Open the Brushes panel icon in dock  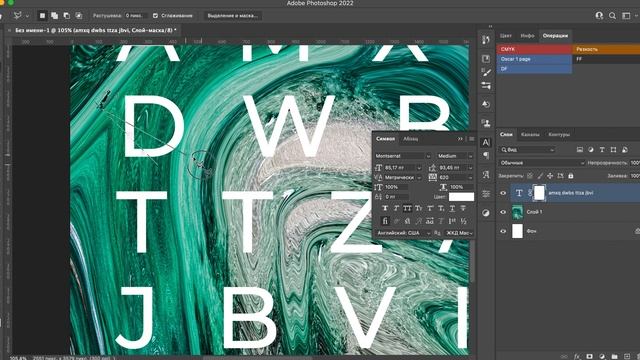tap(486, 72)
